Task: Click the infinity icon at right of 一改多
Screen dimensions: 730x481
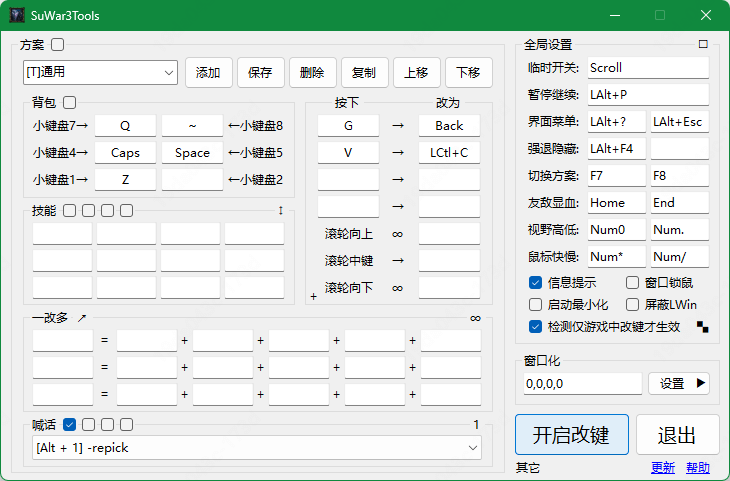Action: [x=475, y=318]
